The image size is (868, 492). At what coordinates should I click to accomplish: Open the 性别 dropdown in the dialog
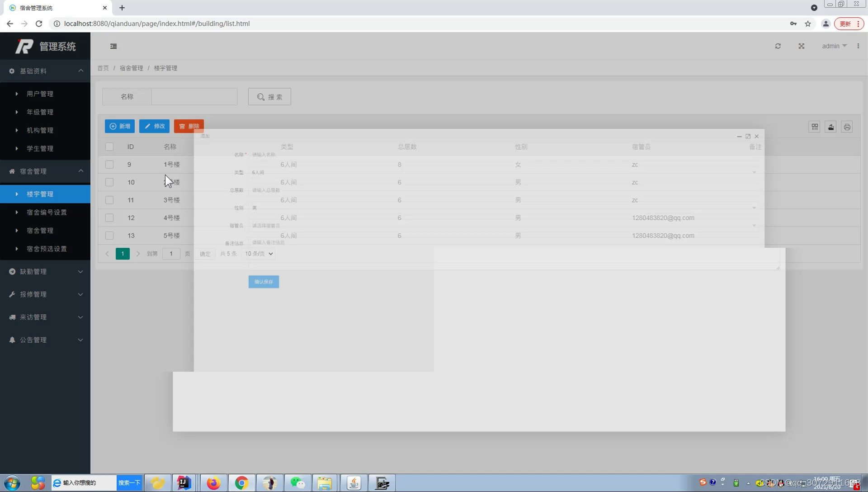tap(504, 208)
